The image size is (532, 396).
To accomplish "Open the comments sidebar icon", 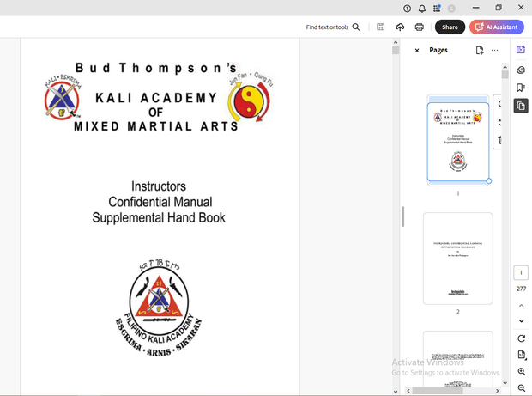I will click(x=521, y=70).
